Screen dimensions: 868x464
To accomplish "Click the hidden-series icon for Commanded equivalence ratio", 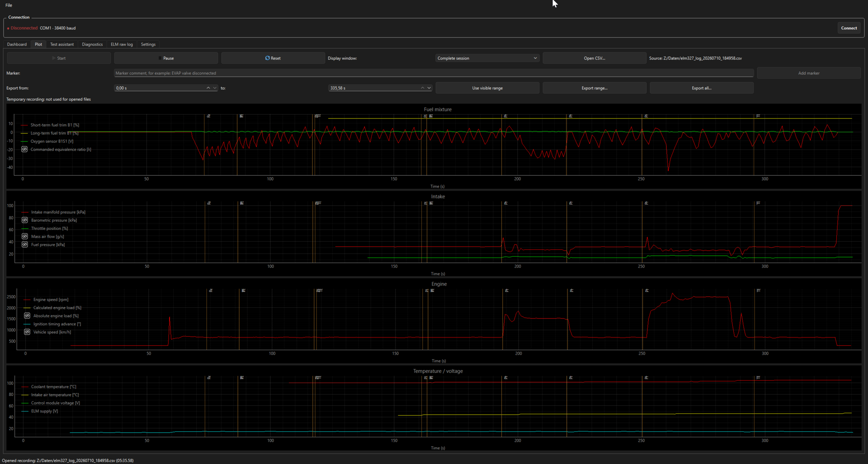I will pyautogui.click(x=24, y=149).
